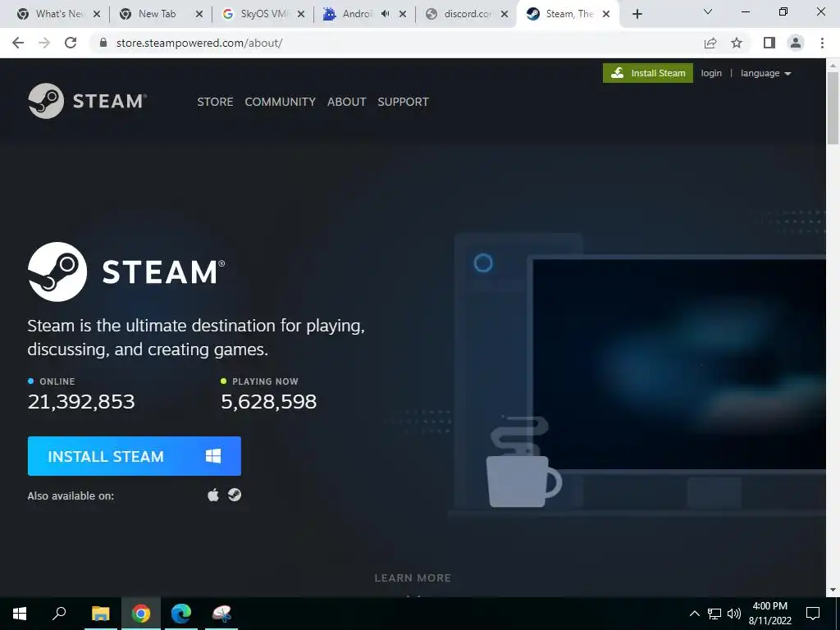Open File Explorer from taskbar
This screenshot has width=840, height=630.
tap(100, 614)
